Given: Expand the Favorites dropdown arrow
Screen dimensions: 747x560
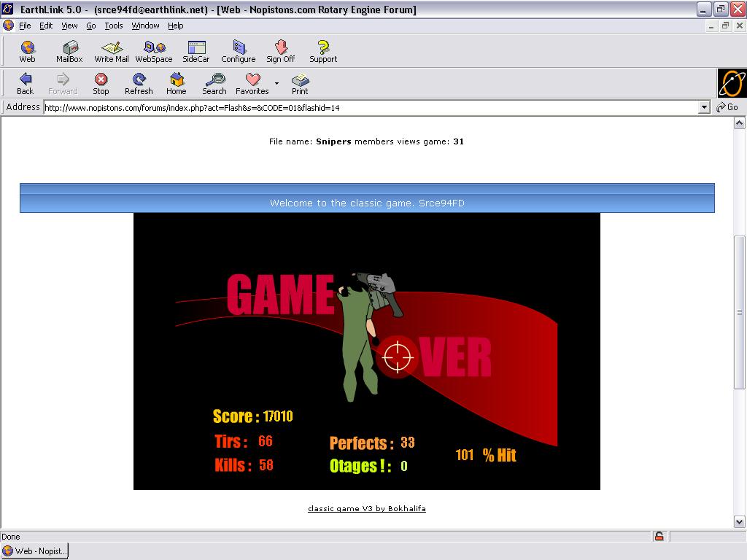Looking at the screenshot, I should (277, 83).
